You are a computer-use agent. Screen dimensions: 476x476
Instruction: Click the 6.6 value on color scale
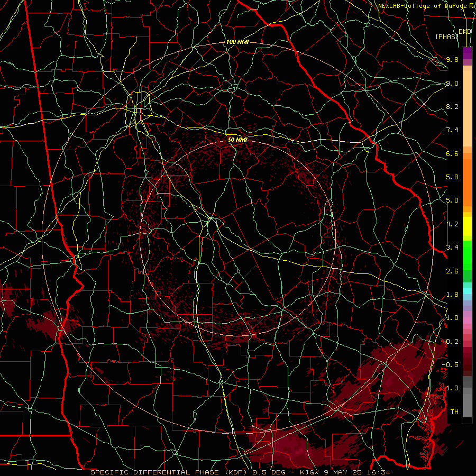pyautogui.click(x=452, y=153)
